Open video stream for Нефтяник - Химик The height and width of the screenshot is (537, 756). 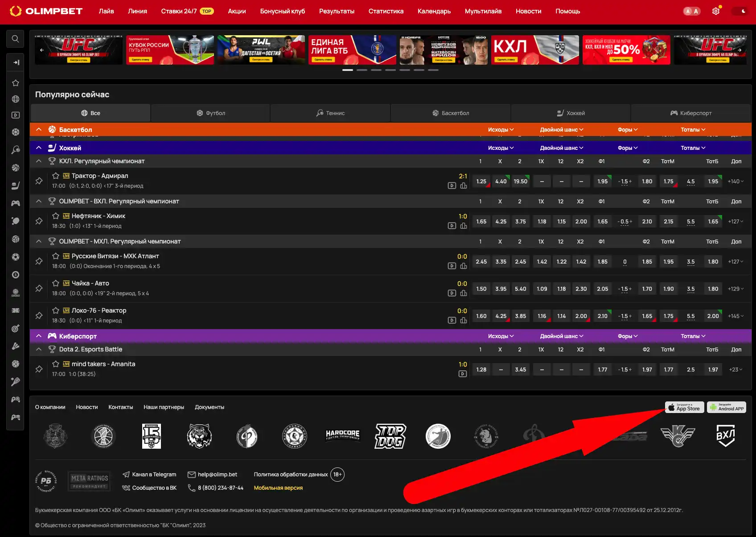click(452, 226)
